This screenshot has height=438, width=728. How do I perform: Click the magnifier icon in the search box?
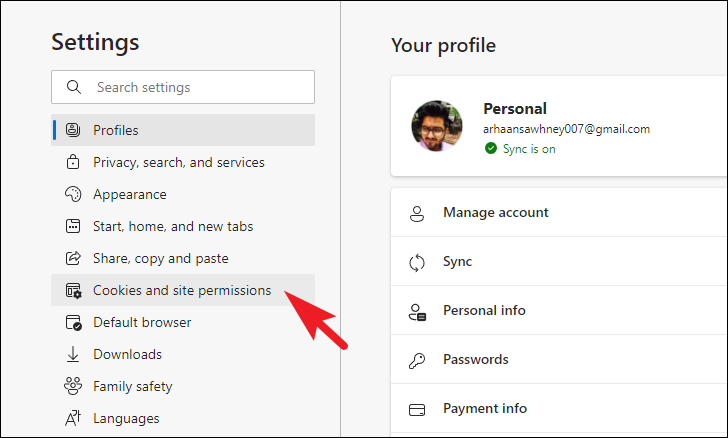[74, 87]
